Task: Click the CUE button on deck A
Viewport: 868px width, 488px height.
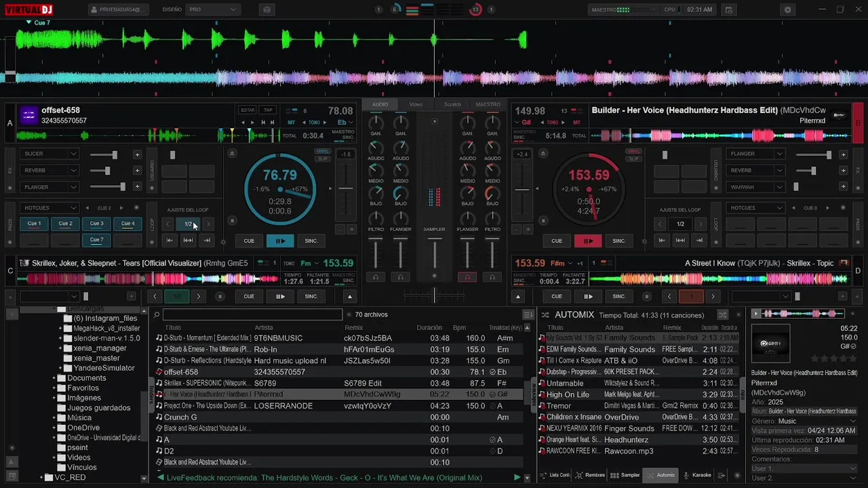Action: [249, 241]
